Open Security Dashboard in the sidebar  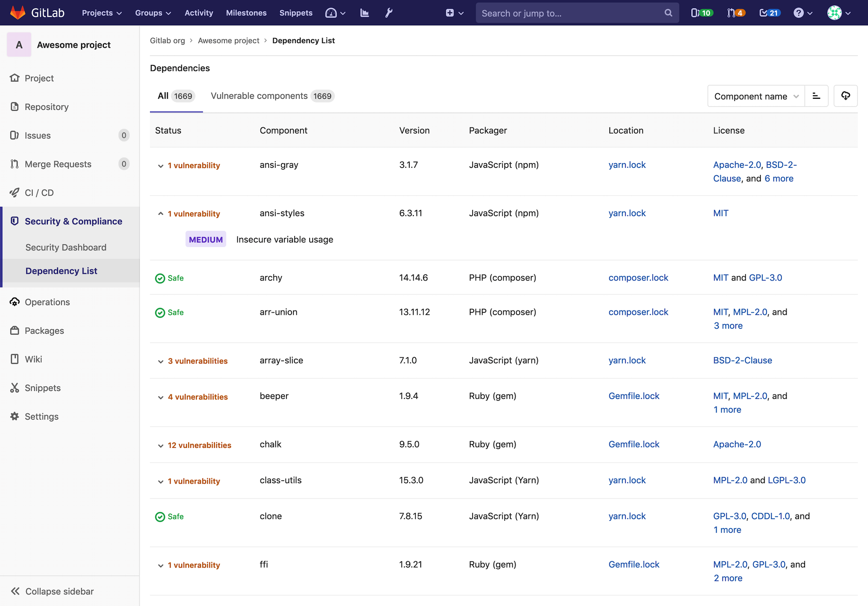[66, 248]
